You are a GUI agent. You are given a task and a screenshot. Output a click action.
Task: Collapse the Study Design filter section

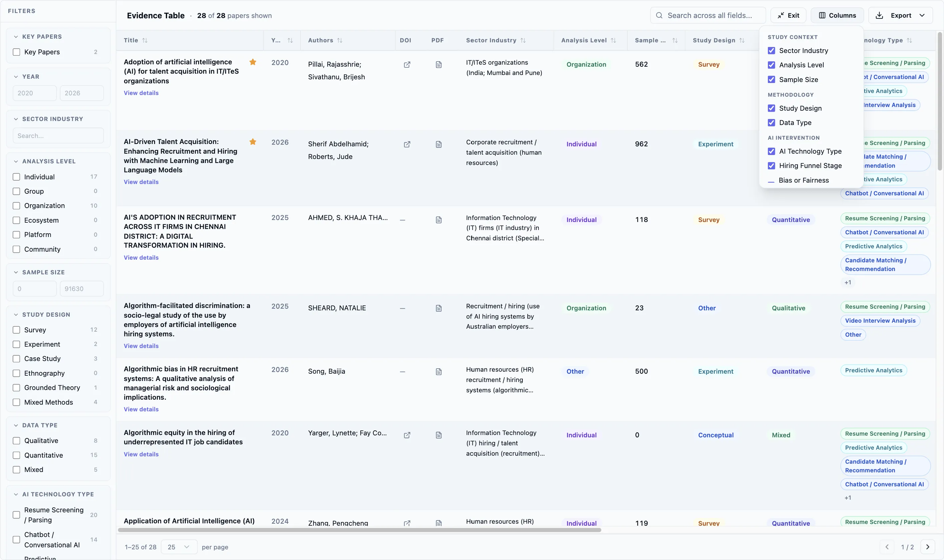point(16,315)
